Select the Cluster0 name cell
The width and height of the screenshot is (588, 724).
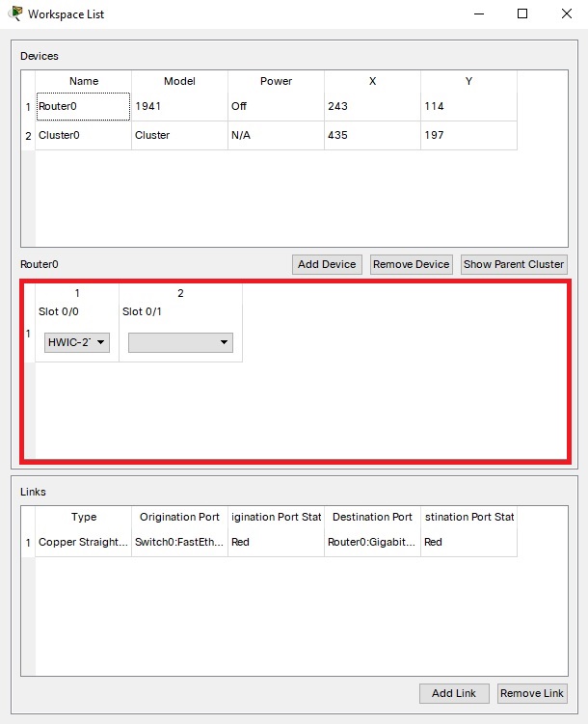click(x=84, y=135)
